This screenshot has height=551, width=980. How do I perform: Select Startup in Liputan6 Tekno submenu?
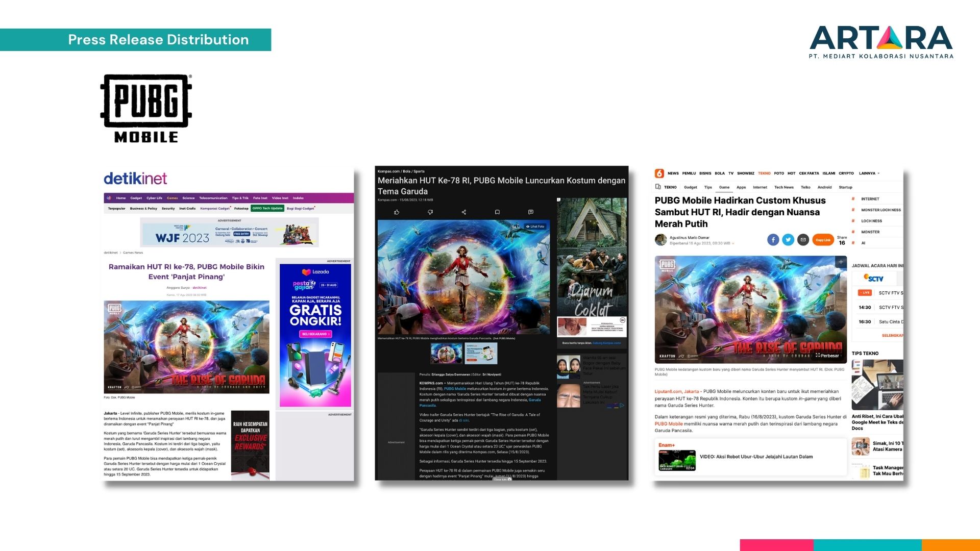point(846,187)
